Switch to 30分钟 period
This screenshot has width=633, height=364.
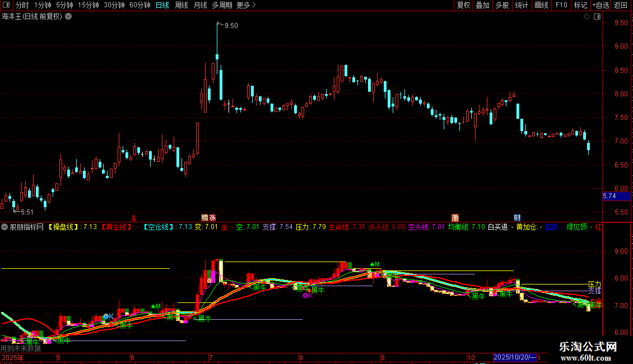click(x=114, y=5)
